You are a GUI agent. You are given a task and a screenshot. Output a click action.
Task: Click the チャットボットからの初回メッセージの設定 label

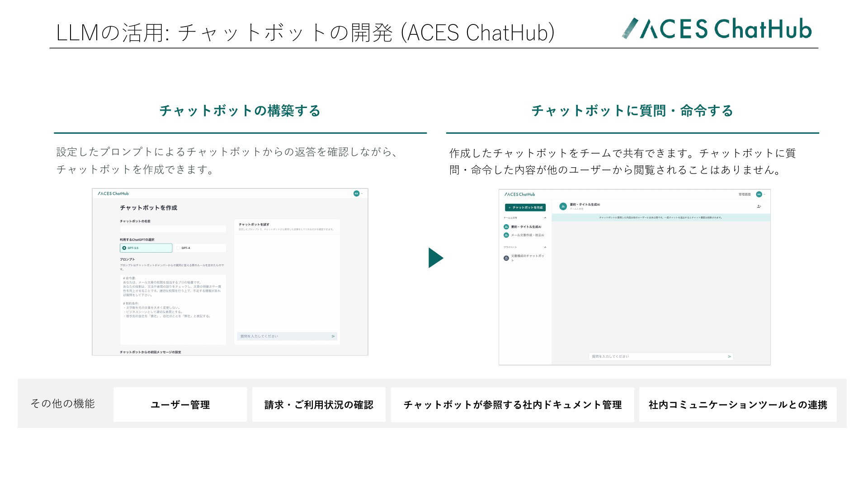(x=151, y=352)
